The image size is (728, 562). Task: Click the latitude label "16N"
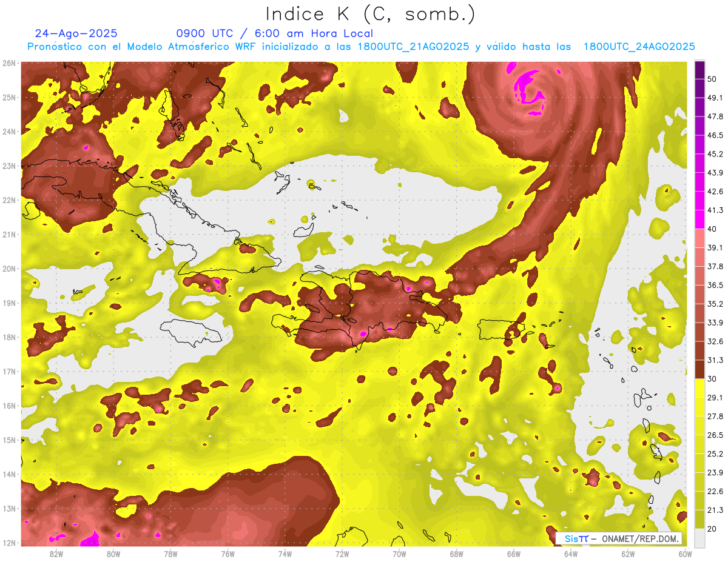pyautogui.click(x=8, y=406)
